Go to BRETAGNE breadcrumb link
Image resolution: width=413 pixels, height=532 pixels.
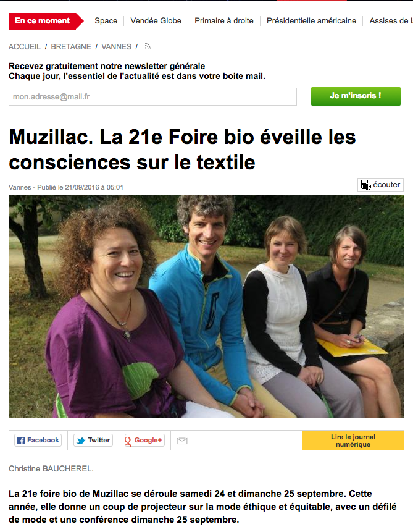[71, 47]
